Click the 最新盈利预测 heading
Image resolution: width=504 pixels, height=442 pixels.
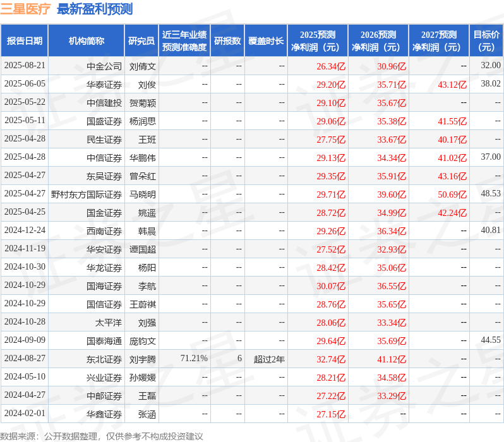point(95,9)
